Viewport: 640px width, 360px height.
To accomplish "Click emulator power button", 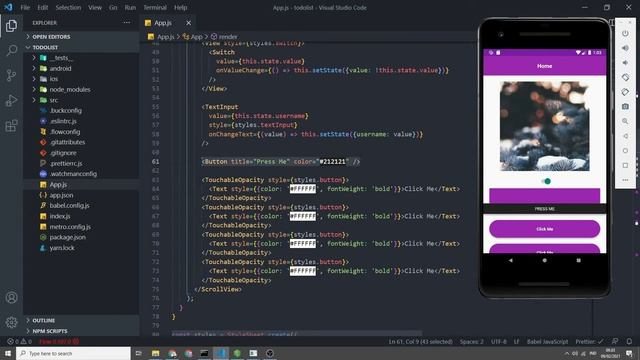I will click(x=625, y=33).
